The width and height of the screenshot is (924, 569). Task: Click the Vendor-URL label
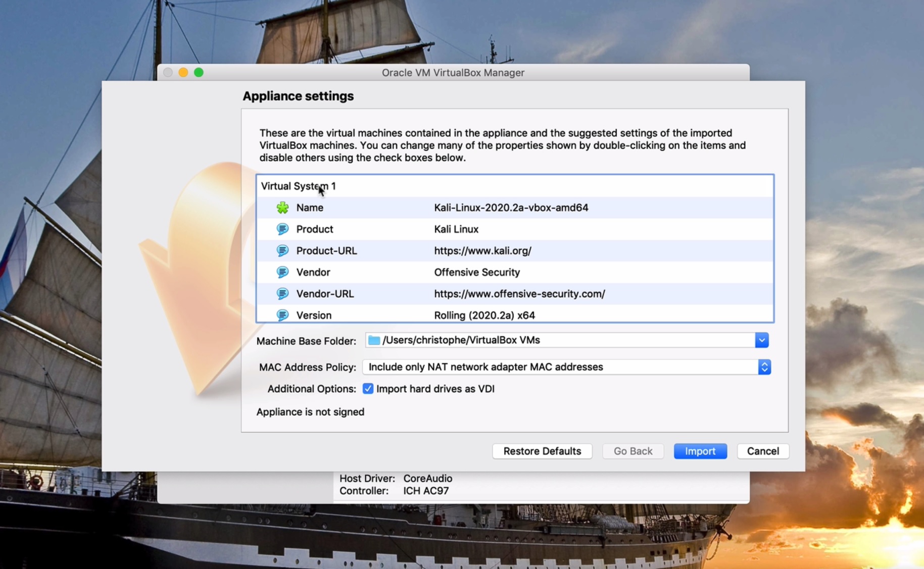tap(325, 293)
